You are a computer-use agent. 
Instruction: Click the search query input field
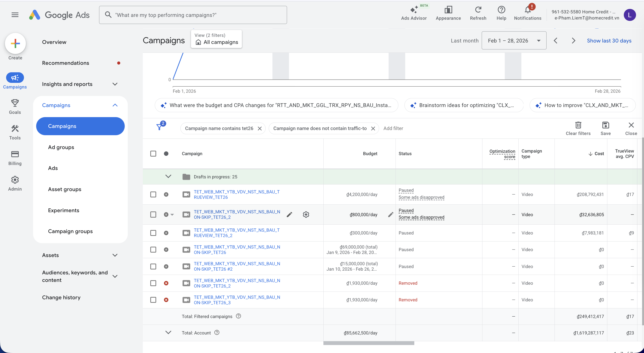(x=193, y=15)
